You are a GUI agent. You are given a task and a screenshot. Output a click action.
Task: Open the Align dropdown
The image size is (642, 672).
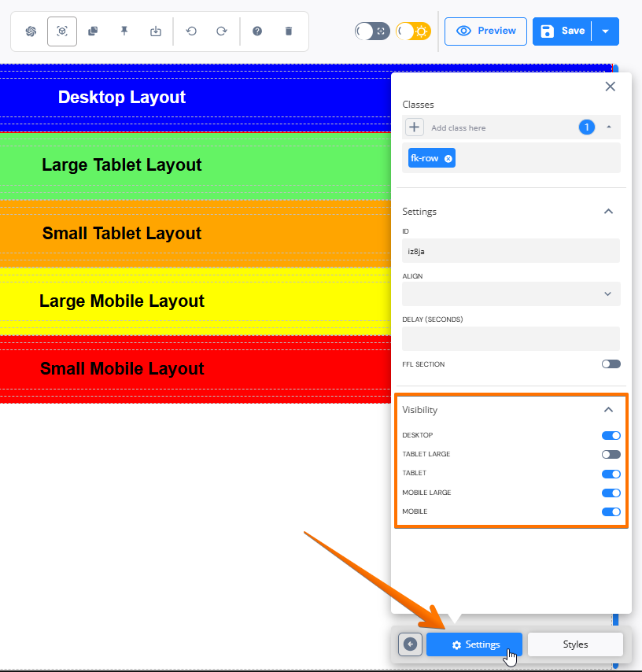[x=511, y=294]
